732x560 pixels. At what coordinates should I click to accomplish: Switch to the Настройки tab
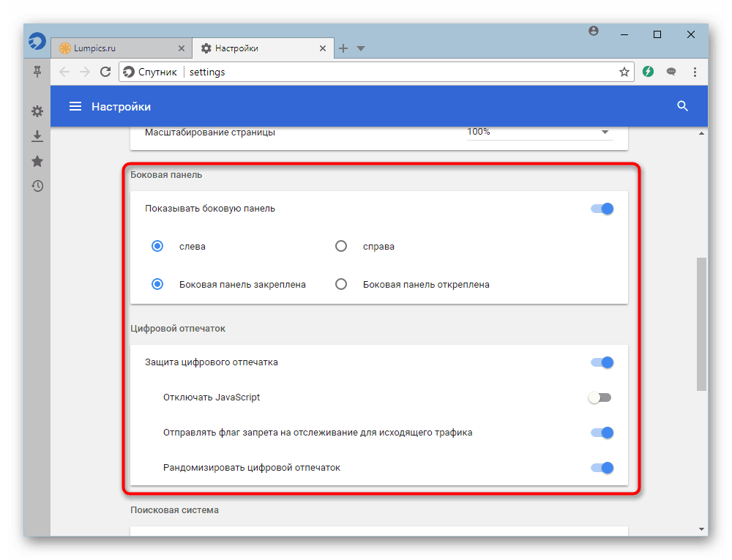(264, 48)
